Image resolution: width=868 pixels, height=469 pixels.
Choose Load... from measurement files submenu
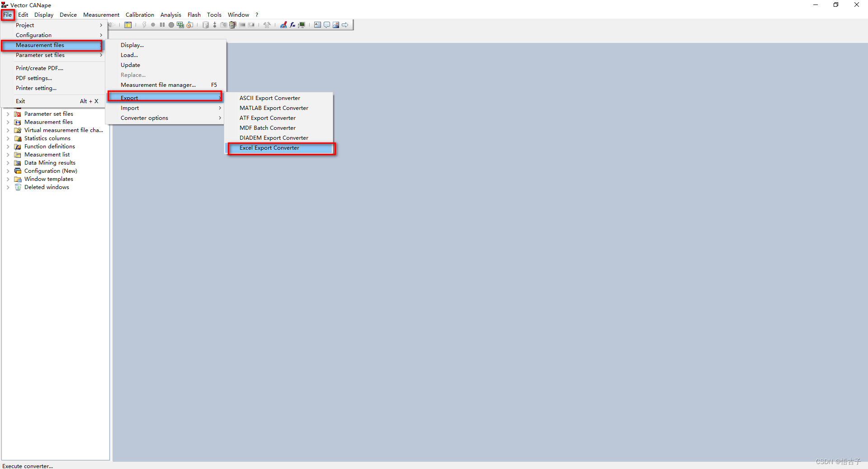[x=165, y=55]
